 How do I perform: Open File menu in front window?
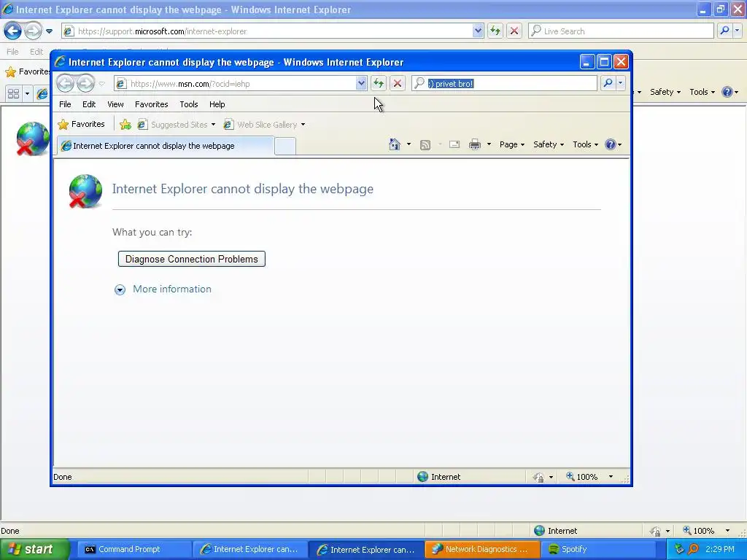(x=65, y=104)
